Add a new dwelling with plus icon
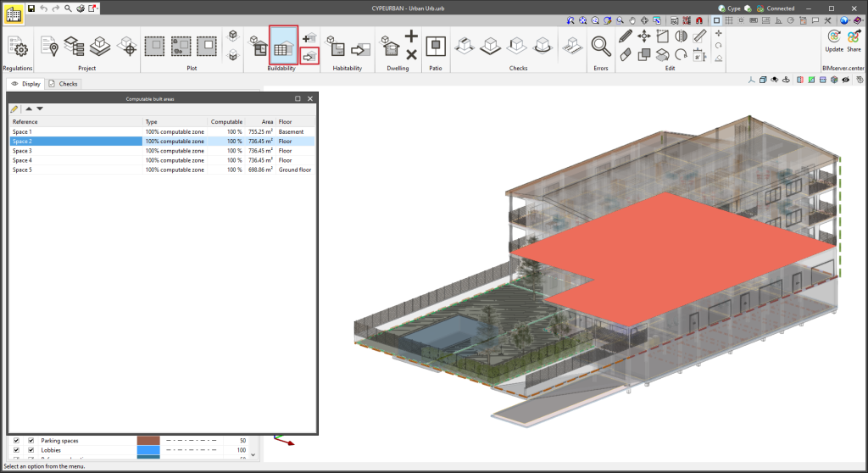The height and width of the screenshot is (473, 868). [411, 36]
